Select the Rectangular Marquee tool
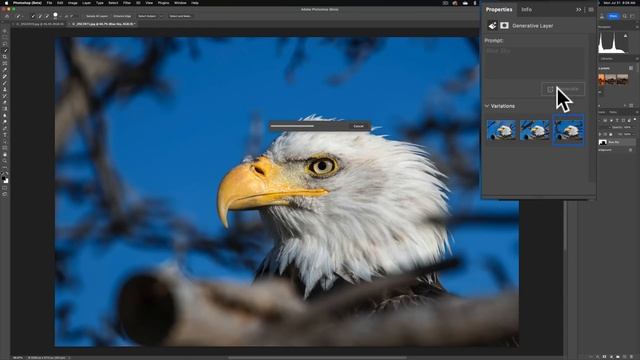The height and width of the screenshot is (360, 640). 5,37
